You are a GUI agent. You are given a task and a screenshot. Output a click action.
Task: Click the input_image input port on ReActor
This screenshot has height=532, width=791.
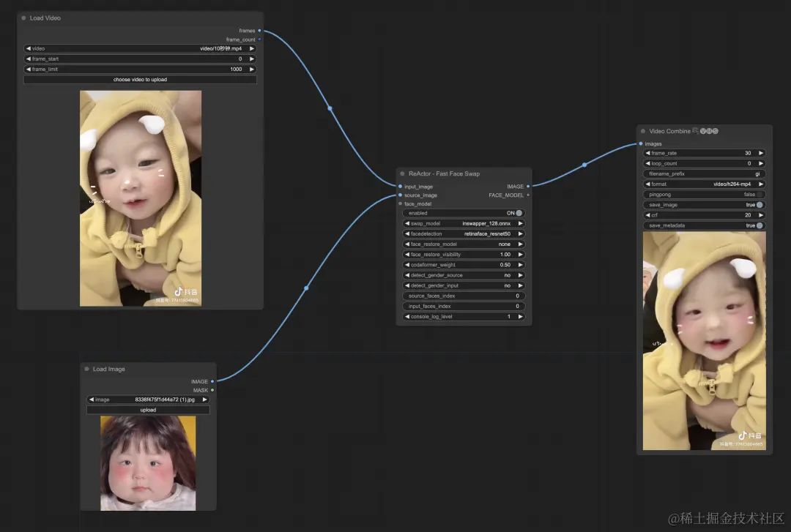pyautogui.click(x=401, y=187)
